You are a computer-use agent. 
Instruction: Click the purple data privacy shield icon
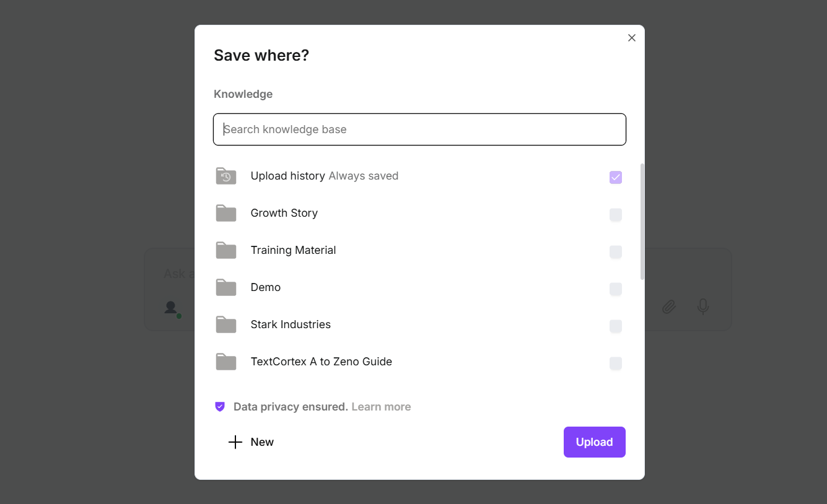(x=220, y=406)
